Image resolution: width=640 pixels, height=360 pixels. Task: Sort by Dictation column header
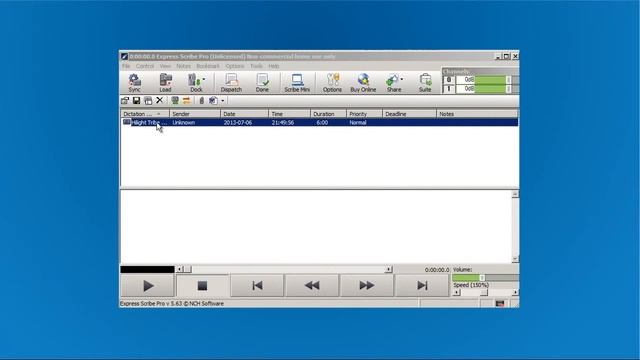coord(145,114)
